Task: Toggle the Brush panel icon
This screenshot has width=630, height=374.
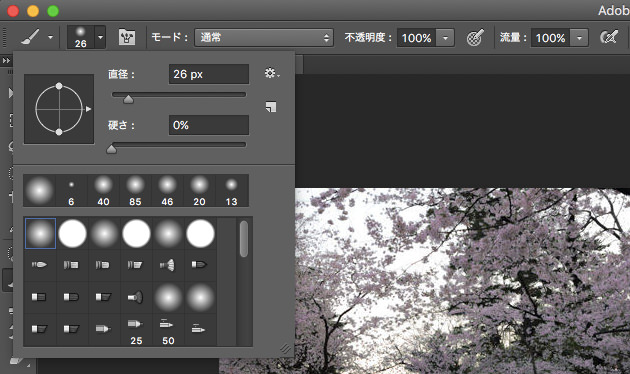Action: [127, 37]
